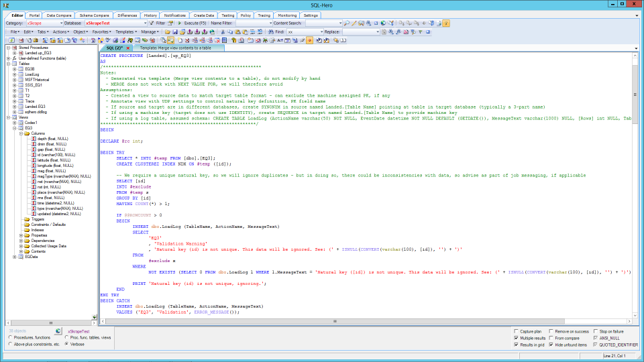Click the highlighted orange toolbar icon in third row

pos(171,40)
